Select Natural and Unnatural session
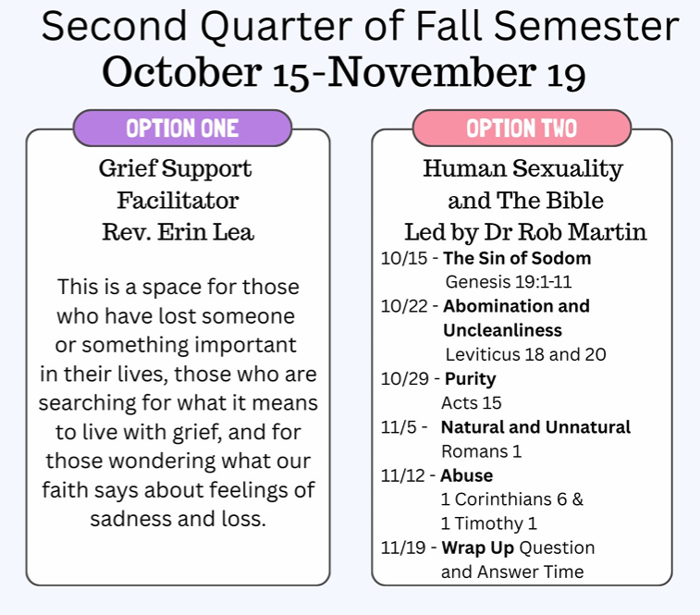 click(535, 427)
